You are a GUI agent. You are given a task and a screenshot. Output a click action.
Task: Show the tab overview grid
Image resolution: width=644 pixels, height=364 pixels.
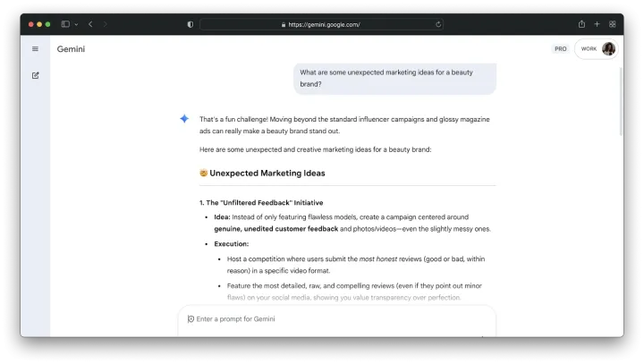coord(613,24)
